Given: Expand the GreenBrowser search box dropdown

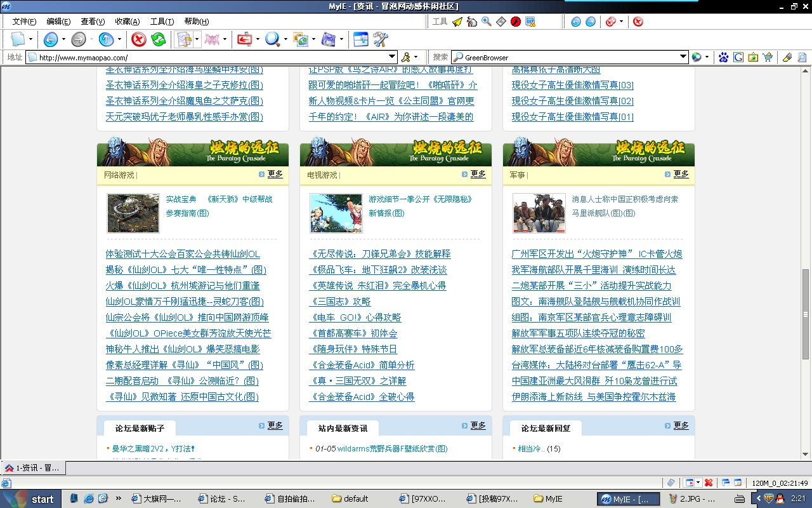Looking at the screenshot, I should 683,57.
